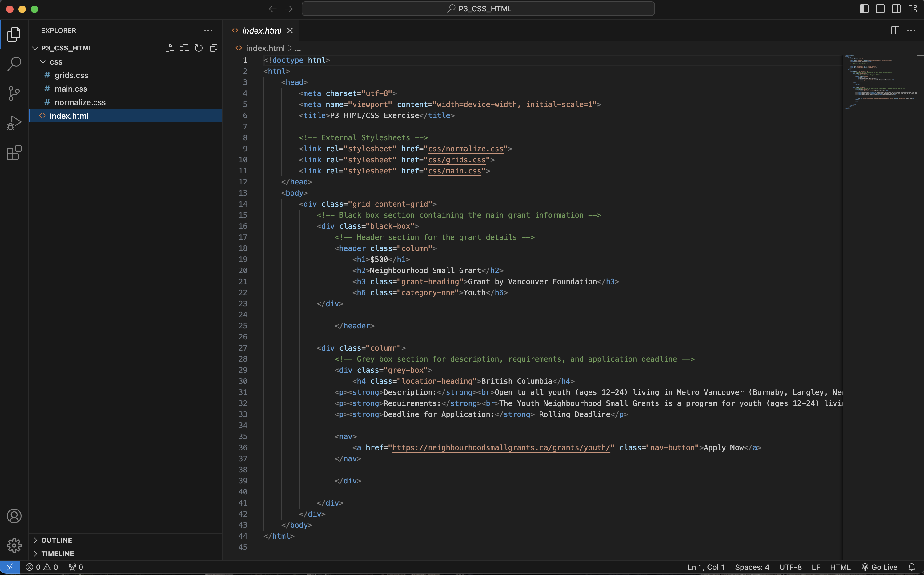Viewport: 924px width, 575px height.
Task: Open the Source Control view
Action: tap(14, 93)
